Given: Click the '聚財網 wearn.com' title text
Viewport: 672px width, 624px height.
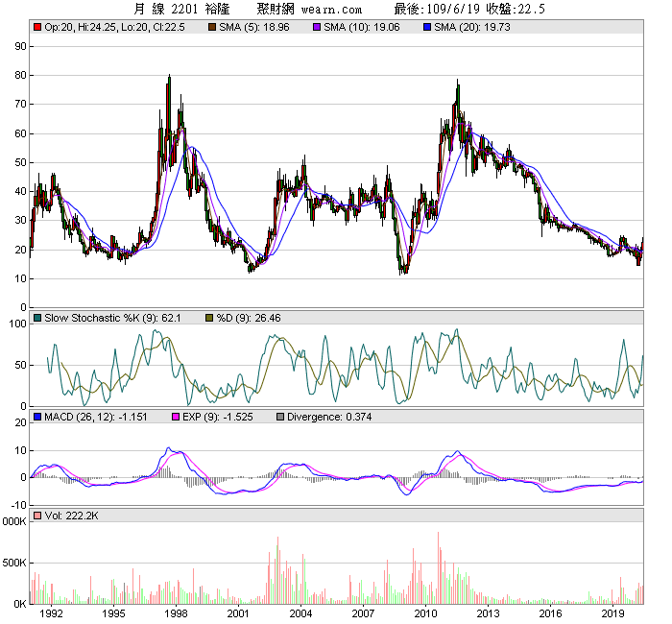Looking at the screenshot, I should [309, 9].
